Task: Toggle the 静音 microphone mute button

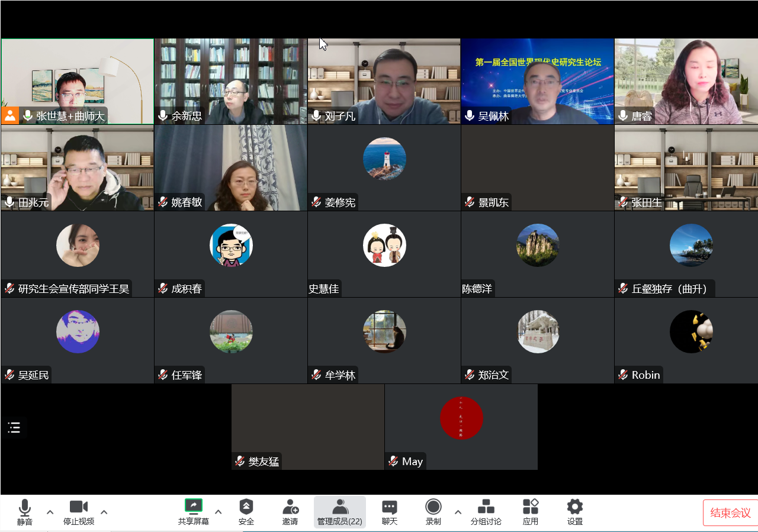Action: [x=25, y=508]
